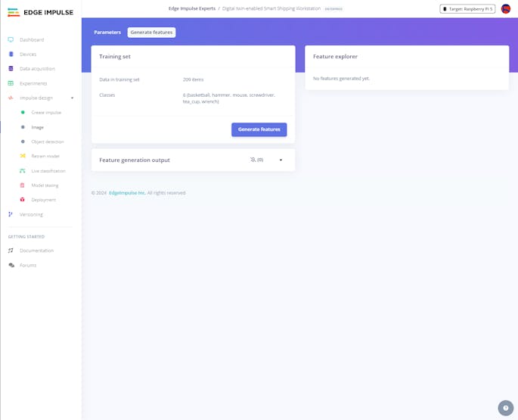Click the "209 items" value
518x420 pixels.
click(194, 79)
